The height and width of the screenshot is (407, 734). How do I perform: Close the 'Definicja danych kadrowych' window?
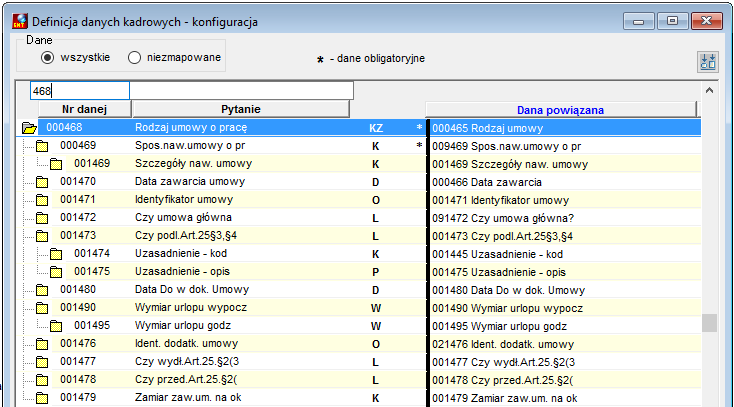[x=706, y=21]
